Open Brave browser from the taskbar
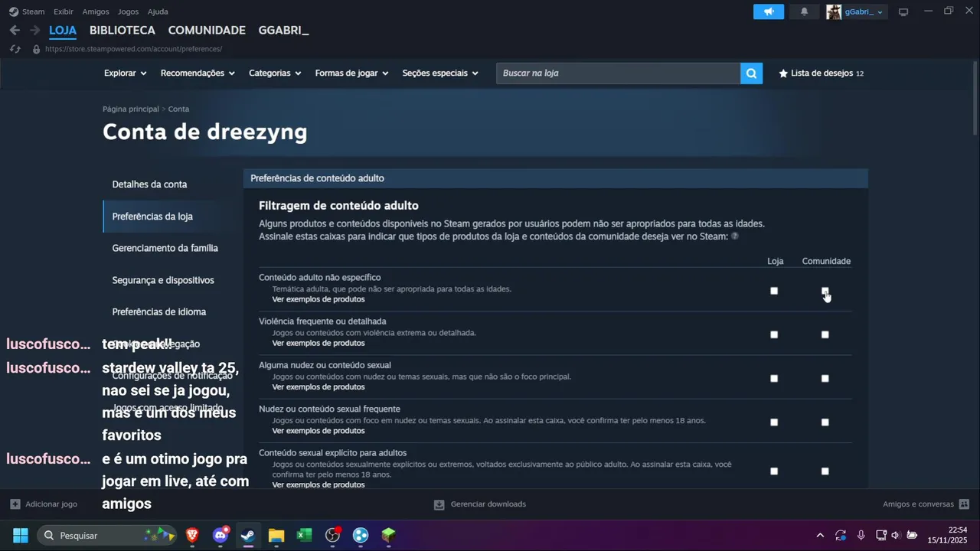This screenshot has width=980, height=551. (192, 535)
